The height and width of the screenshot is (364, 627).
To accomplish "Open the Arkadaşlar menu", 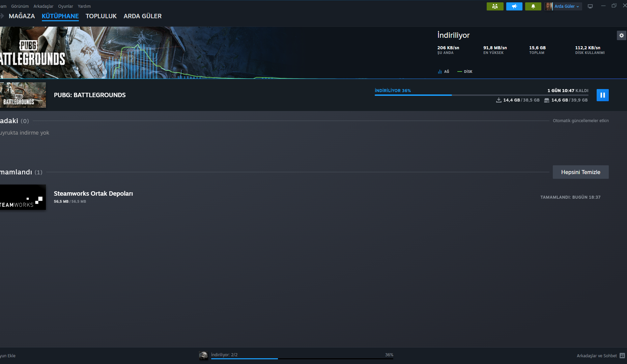I will point(44,6).
